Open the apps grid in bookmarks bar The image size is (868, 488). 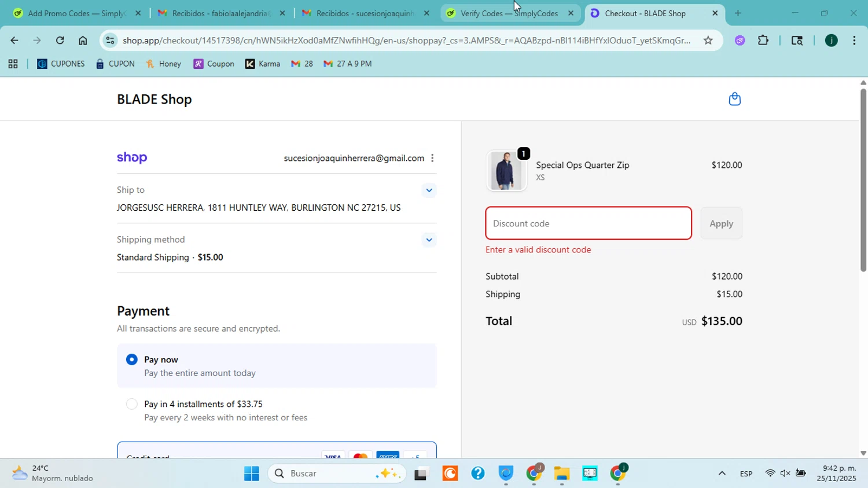point(13,64)
